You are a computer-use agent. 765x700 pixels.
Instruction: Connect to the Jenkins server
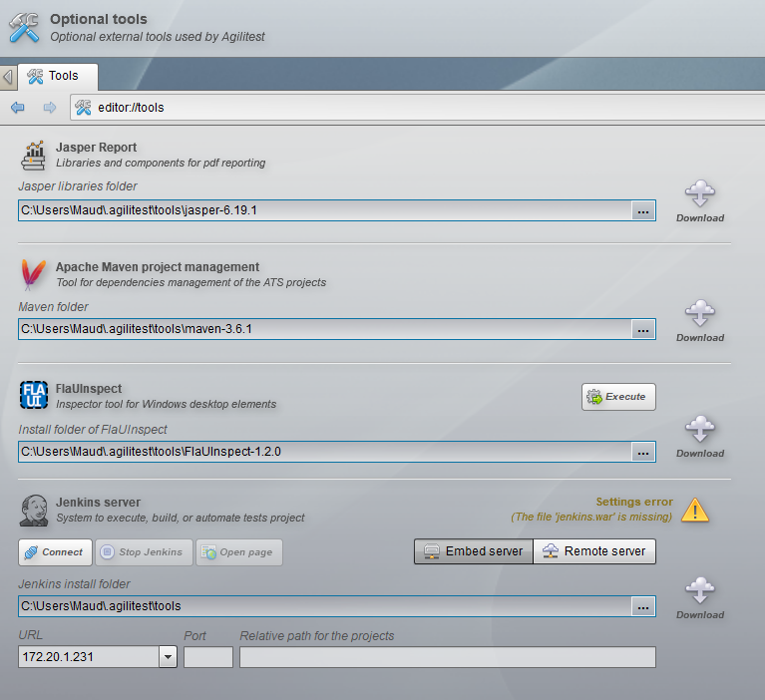[x=55, y=552]
